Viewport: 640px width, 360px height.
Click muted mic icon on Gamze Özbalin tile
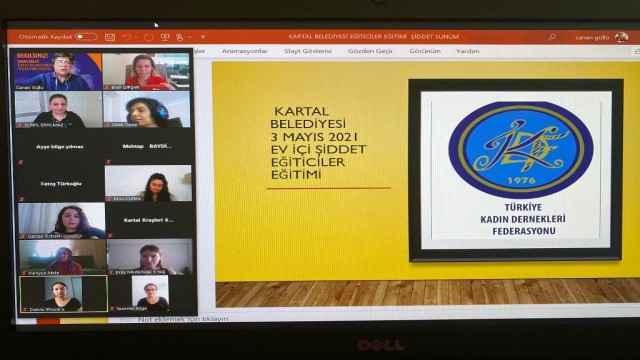click(x=23, y=236)
